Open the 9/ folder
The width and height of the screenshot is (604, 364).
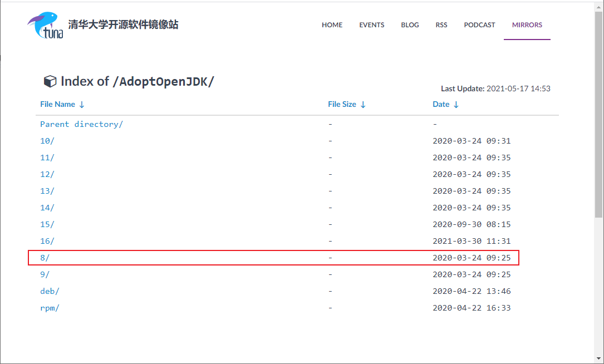(45, 274)
